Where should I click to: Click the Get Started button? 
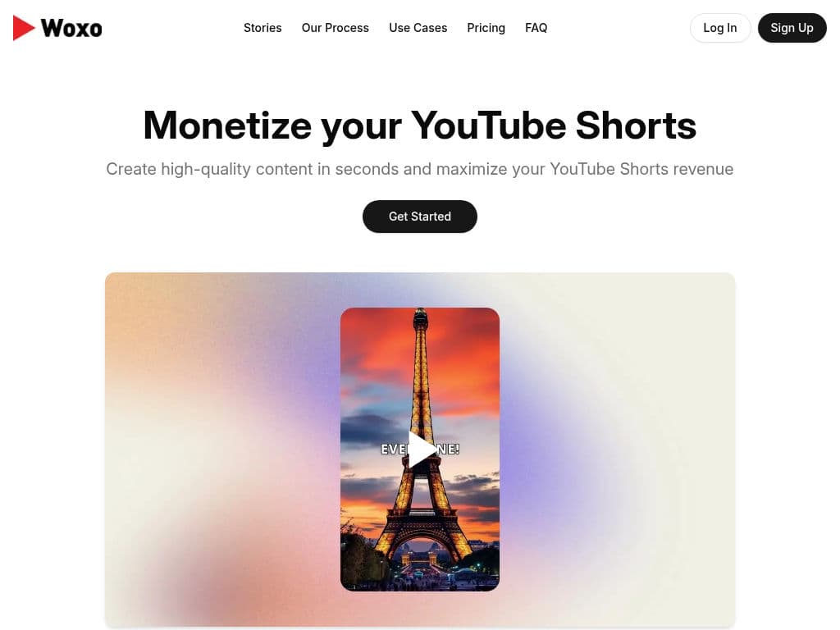[x=420, y=217]
